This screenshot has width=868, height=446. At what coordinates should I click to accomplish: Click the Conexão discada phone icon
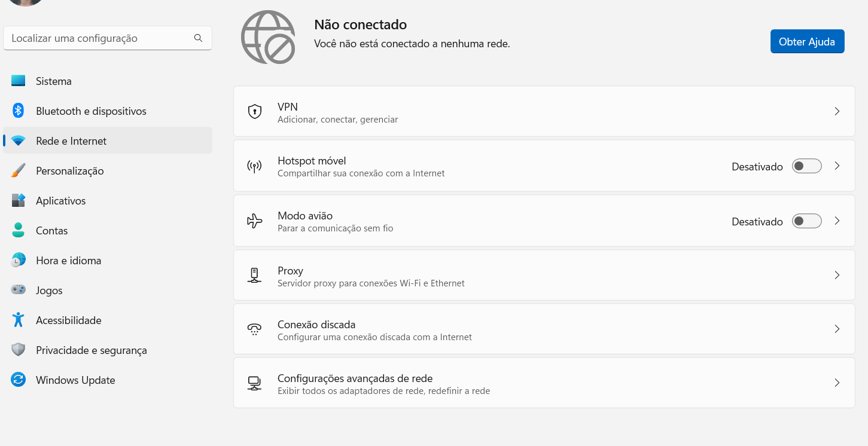(255, 329)
